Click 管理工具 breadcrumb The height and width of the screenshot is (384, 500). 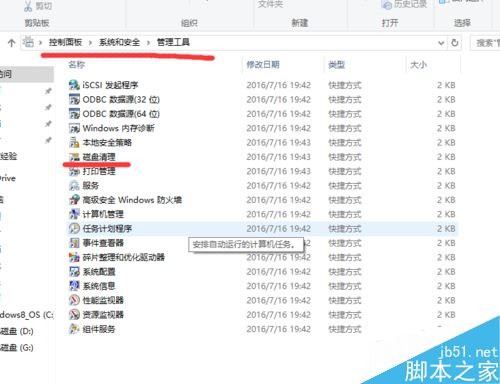click(173, 42)
